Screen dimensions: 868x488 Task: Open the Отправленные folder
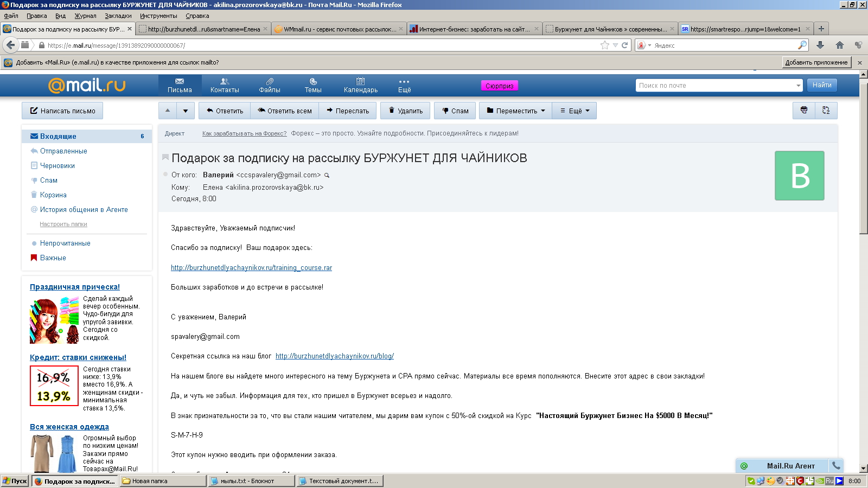pyautogui.click(x=63, y=151)
